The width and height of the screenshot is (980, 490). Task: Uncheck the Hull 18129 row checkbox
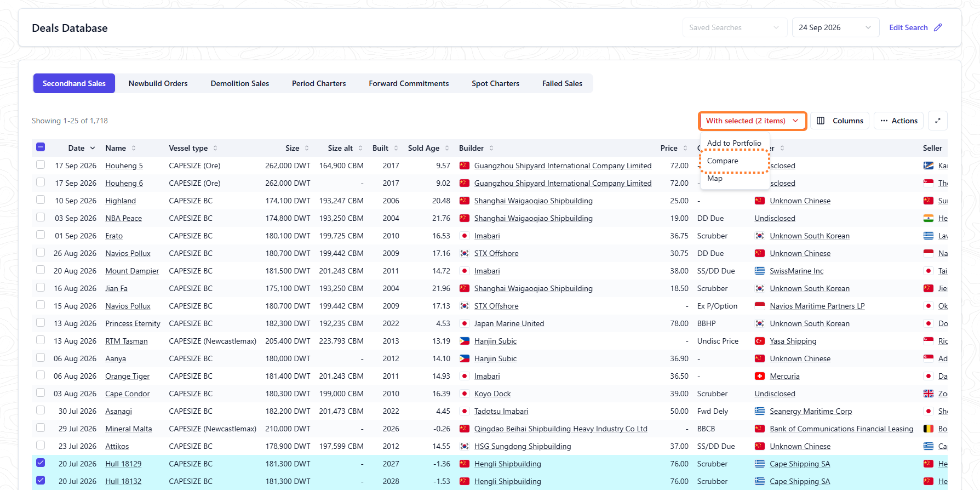tap(41, 463)
